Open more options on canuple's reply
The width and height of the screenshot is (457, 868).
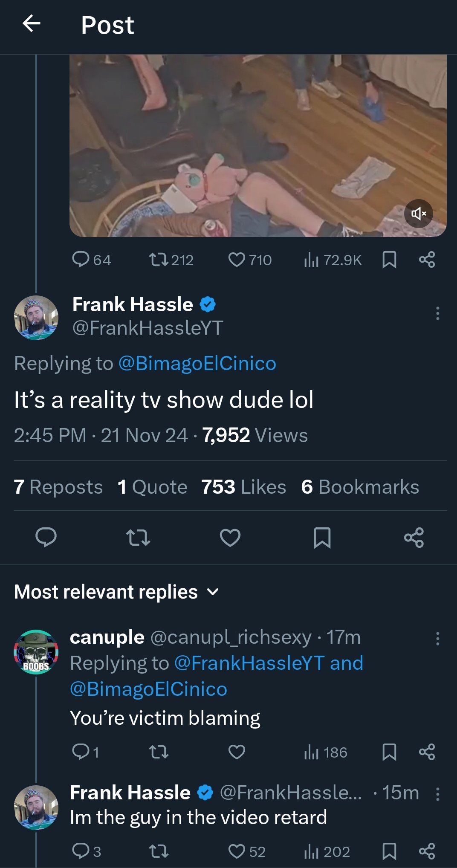(x=437, y=639)
